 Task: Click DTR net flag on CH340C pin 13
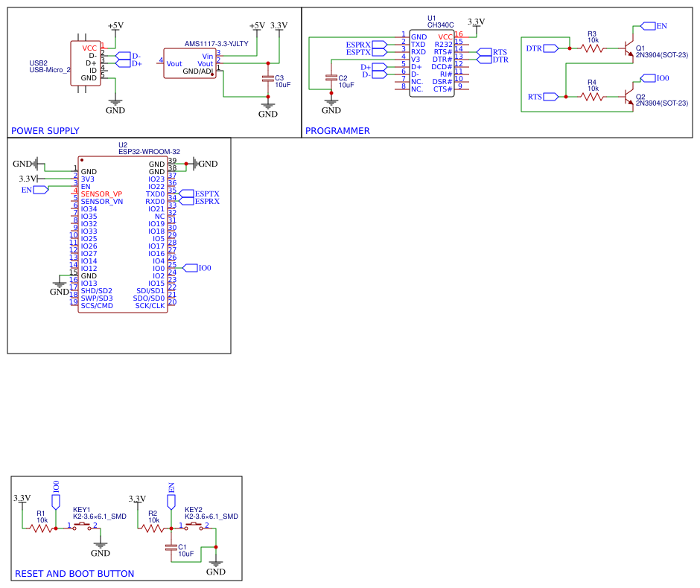coord(492,60)
